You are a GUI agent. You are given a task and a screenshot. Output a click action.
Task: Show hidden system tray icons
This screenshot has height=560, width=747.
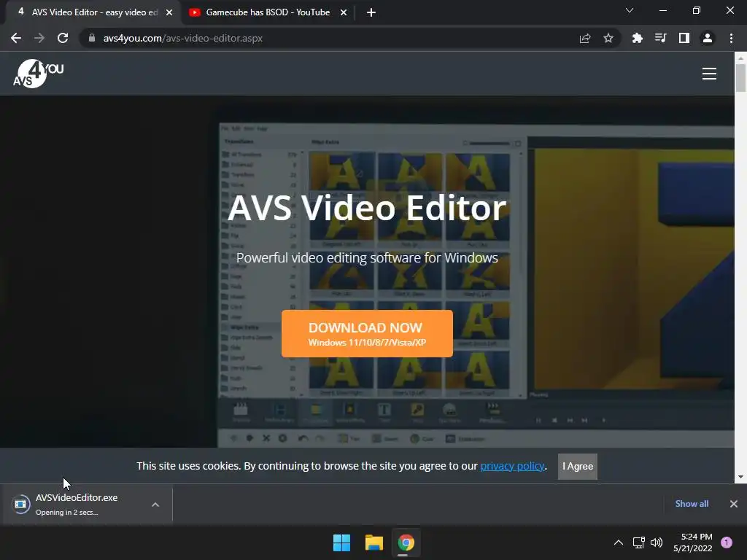point(619,542)
